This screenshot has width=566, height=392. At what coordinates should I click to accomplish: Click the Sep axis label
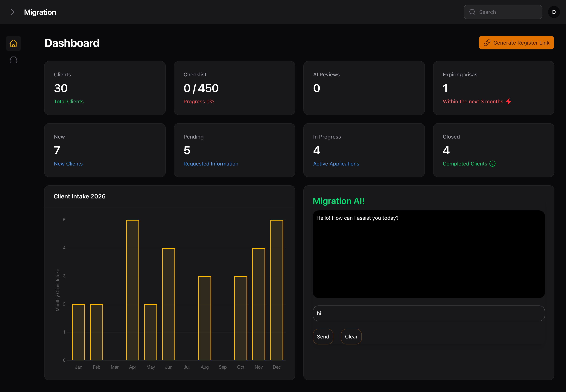pos(223,367)
